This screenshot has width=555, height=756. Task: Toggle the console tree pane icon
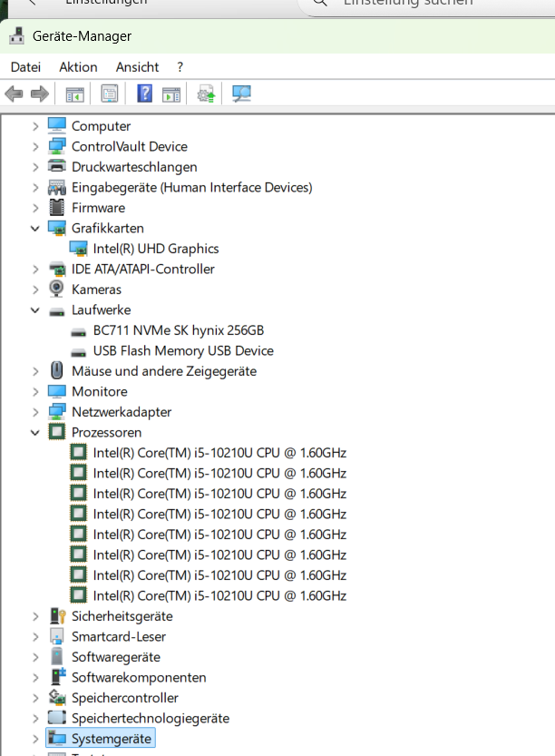point(74,94)
